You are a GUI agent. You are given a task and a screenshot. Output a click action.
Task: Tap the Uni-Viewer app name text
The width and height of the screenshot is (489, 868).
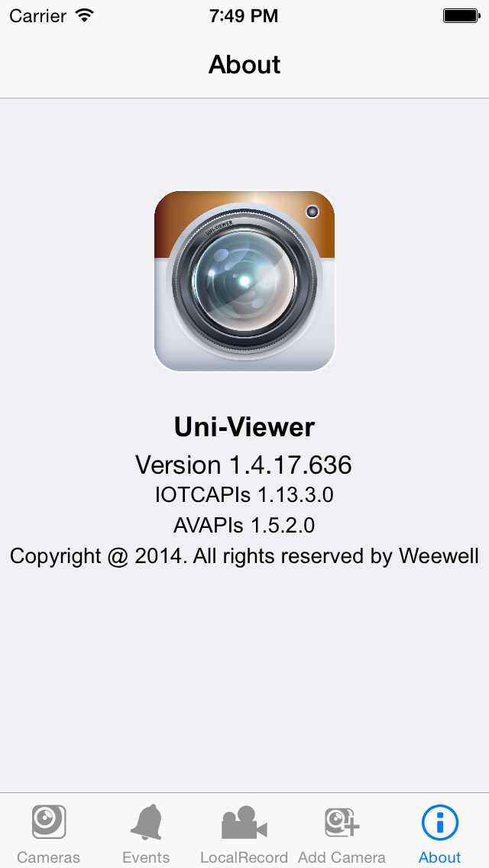tap(244, 427)
